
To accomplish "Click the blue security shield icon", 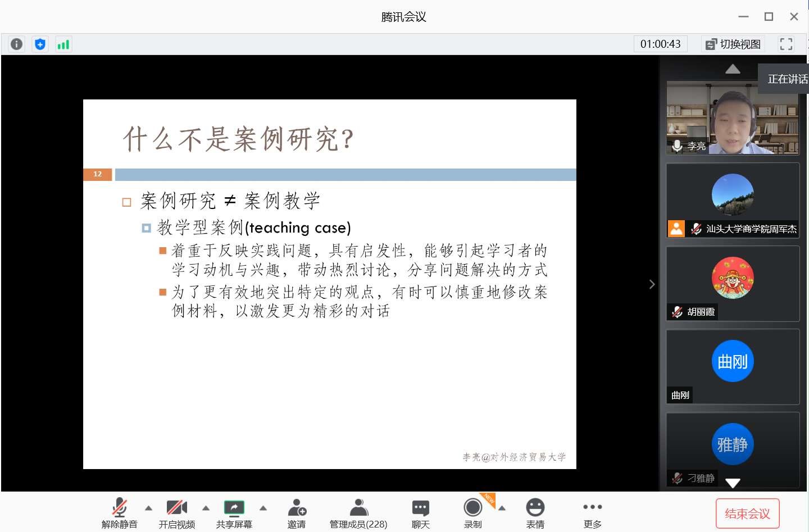I will tap(40, 44).
